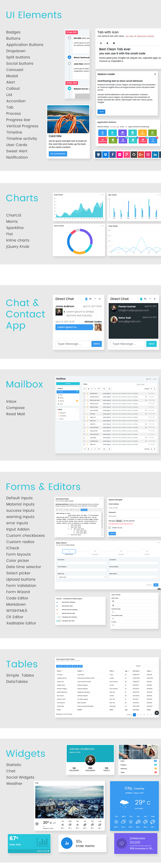Click Send in the James Anderson chat
Viewport: 161px width, 868px height.
point(96,344)
